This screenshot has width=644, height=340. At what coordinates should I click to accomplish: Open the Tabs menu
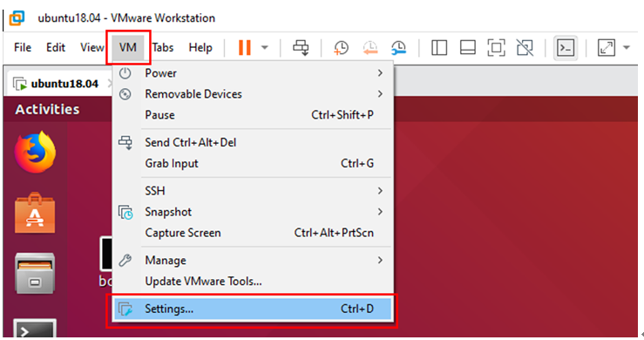(x=163, y=48)
